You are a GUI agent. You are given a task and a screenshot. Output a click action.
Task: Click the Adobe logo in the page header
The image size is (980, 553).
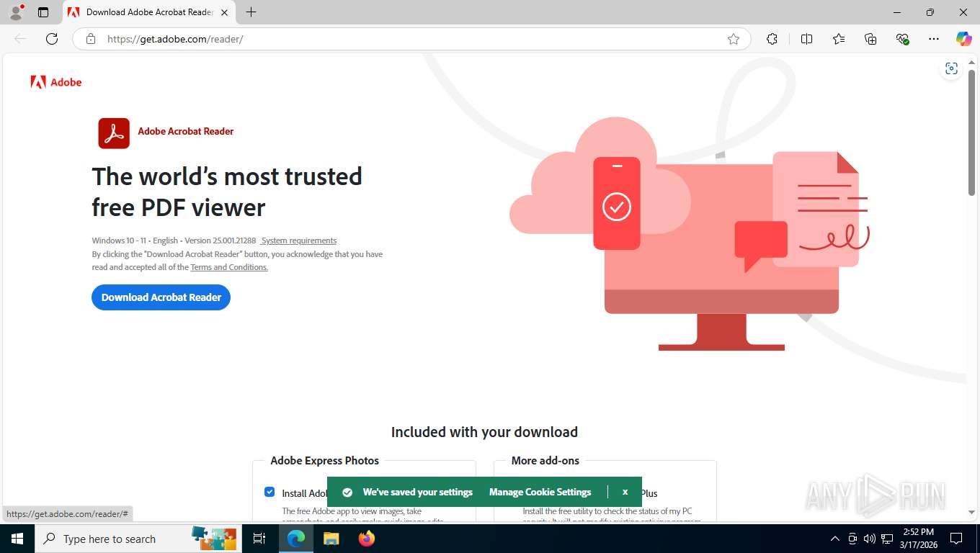(56, 82)
